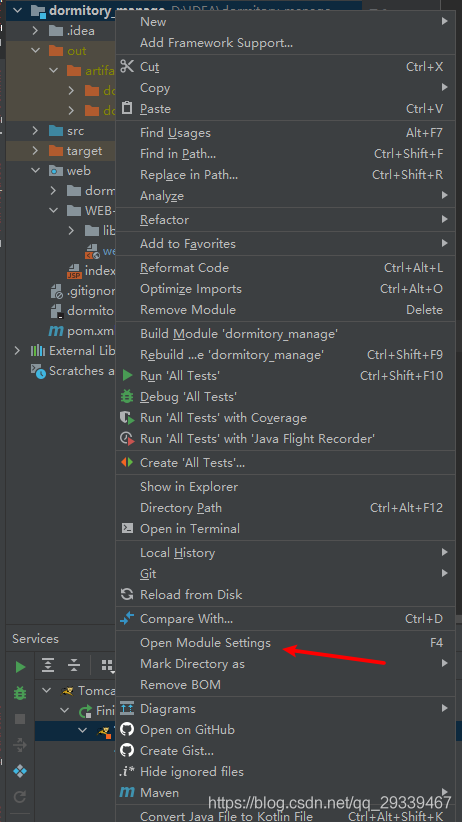Collapse the out folder
Viewport: 462px width, 822px height.
(x=35, y=50)
